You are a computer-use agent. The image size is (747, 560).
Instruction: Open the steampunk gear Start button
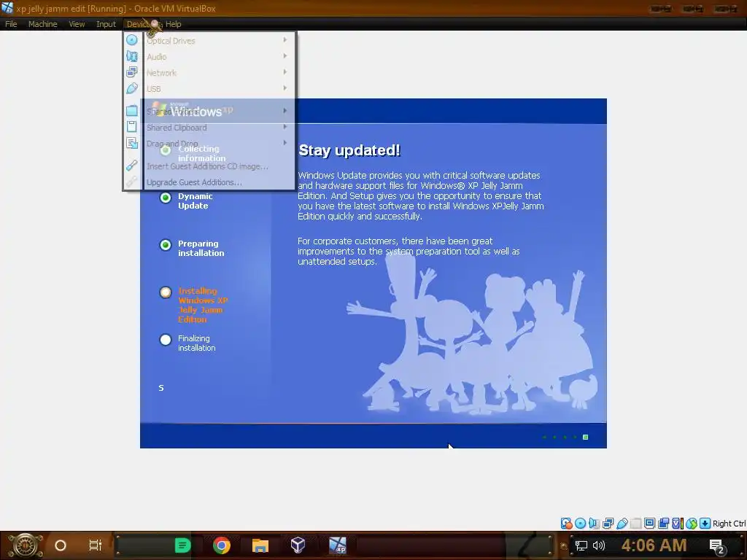click(x=26, y=545)
